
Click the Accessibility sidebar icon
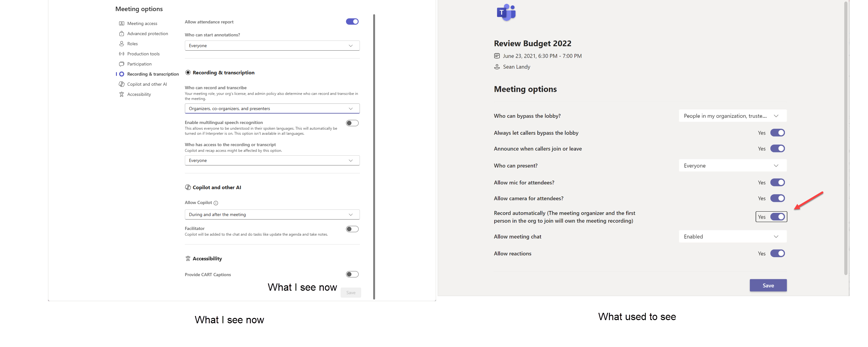point(122,95)
